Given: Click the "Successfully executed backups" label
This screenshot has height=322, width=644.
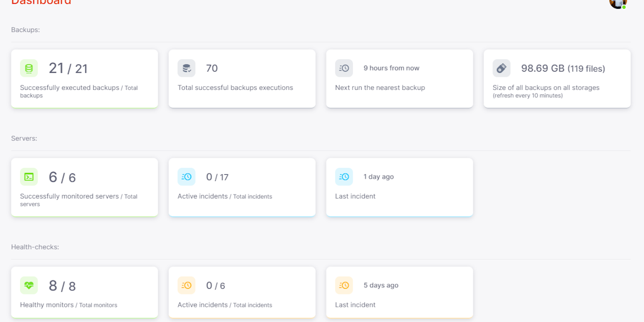Looking at the screenshot, I should [x=69, y=88].
